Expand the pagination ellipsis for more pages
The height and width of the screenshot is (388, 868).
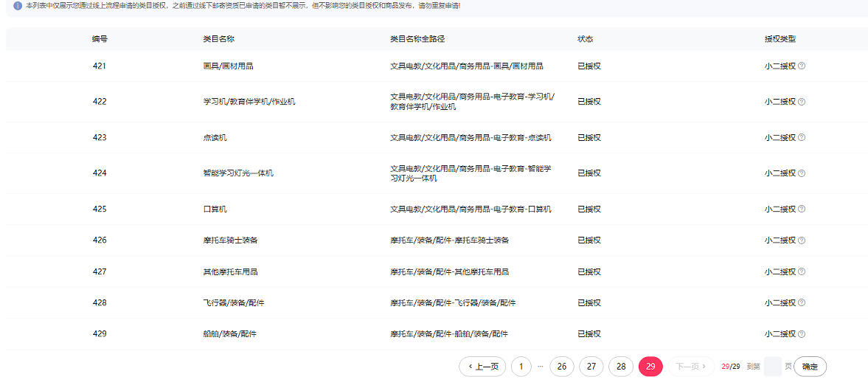point(541,367)
